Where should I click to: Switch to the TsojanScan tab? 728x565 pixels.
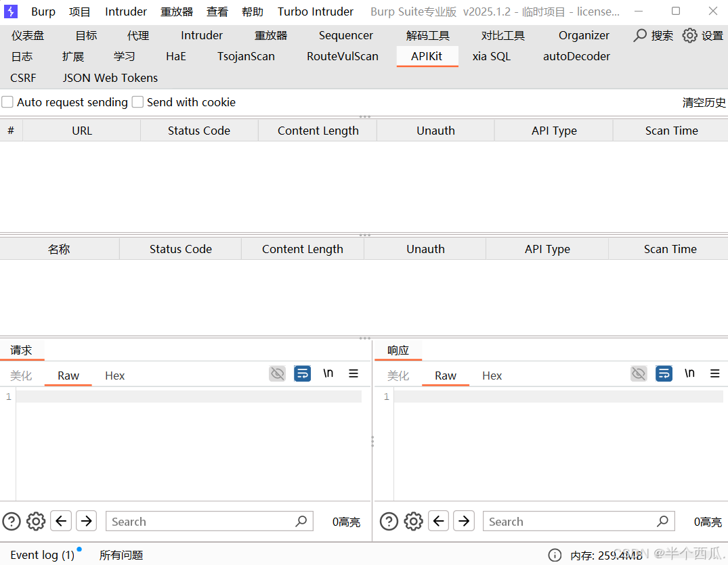(x=246, y=57)
